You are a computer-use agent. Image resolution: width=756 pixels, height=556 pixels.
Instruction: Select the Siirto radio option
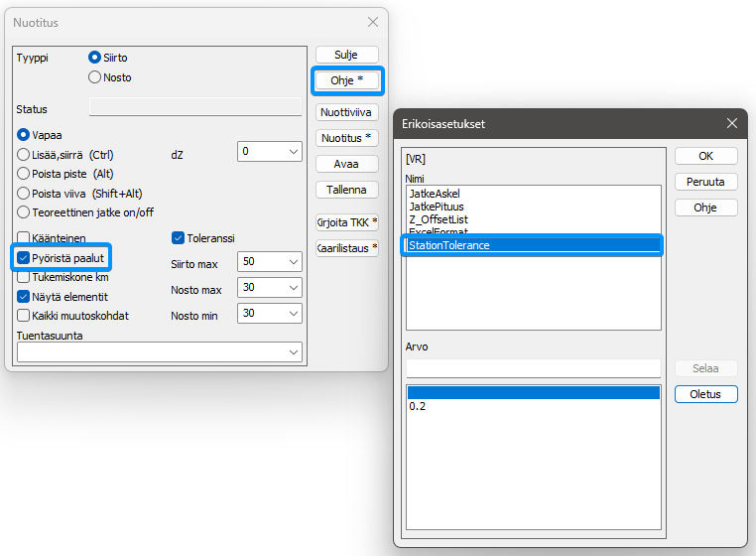[x=95, y=58]
